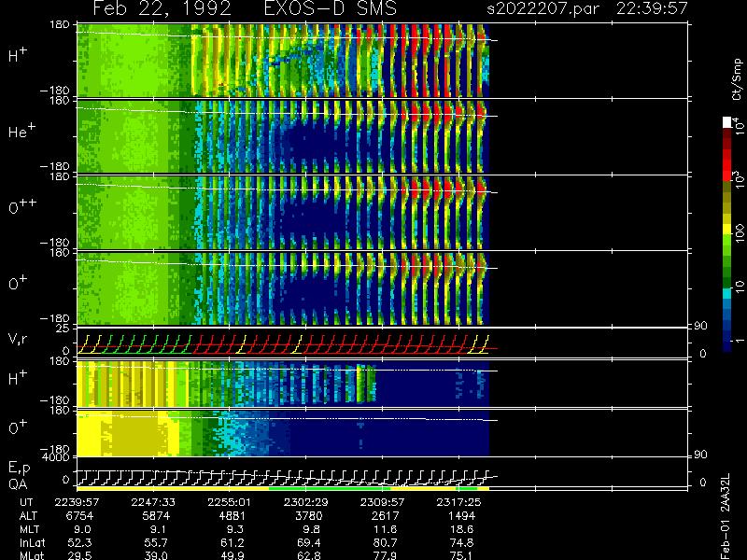
Task: Select UT value "2255:01"
Action: pos(229,502)
